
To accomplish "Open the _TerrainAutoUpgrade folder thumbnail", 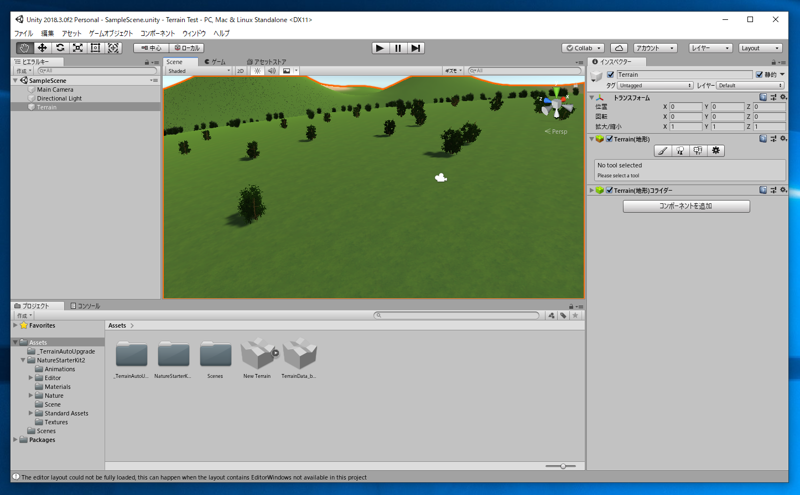I will pyautogui.click(x=132, y=355).
